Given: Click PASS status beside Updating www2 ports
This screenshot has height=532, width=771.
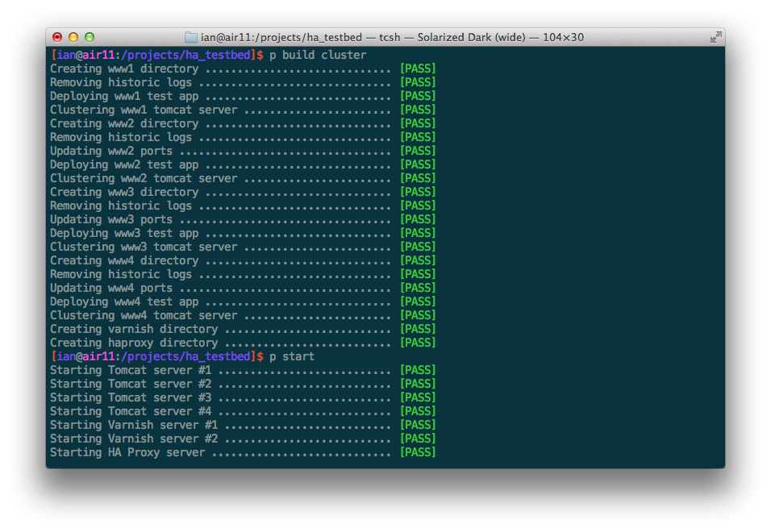Looking at the screenshot, I should coord(418,151).
